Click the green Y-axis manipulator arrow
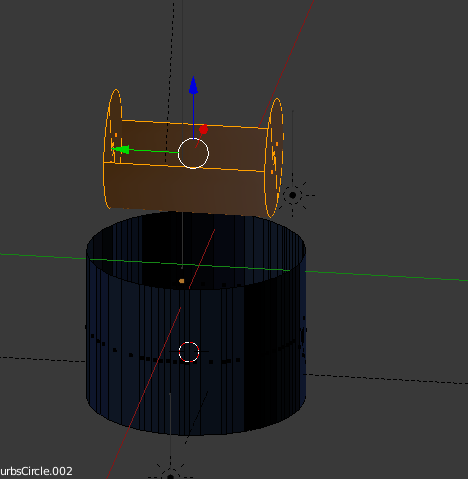468x479 pixels. coord(121,149)
